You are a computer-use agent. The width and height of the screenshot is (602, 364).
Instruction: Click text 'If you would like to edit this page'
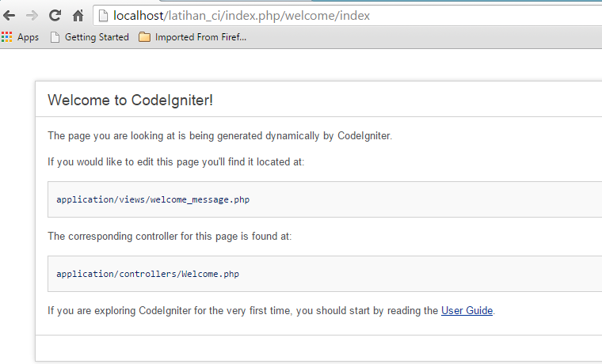click(x=124, y=162)
